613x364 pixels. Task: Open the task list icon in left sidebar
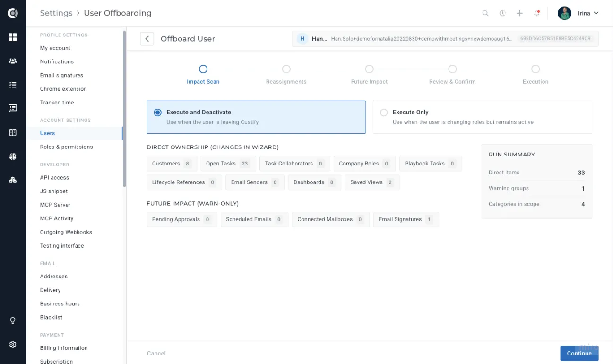[13, 85]
